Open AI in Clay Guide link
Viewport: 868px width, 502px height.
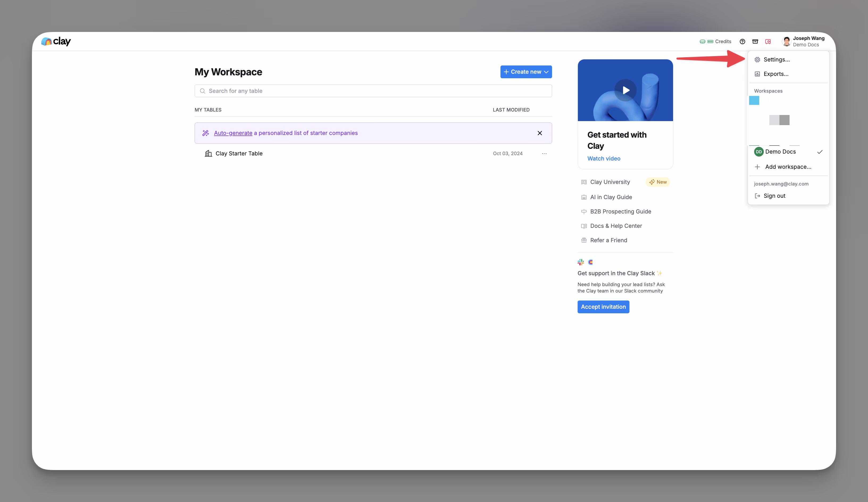(x=611, y=197)
